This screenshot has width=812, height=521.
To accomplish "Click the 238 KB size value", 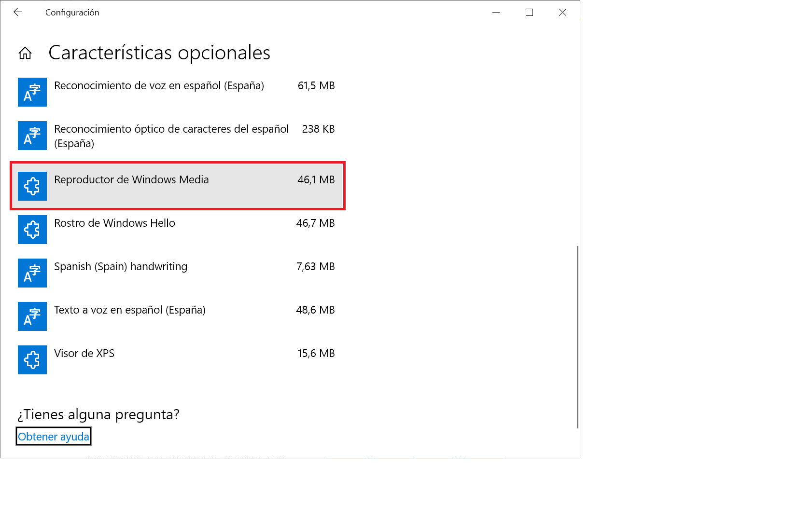I will pos(318,129).
